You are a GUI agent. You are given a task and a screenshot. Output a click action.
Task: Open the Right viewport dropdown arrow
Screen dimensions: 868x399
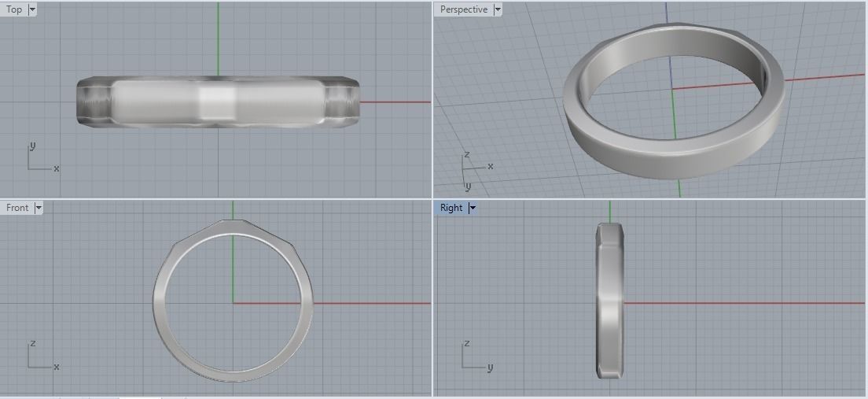(473, 208)
